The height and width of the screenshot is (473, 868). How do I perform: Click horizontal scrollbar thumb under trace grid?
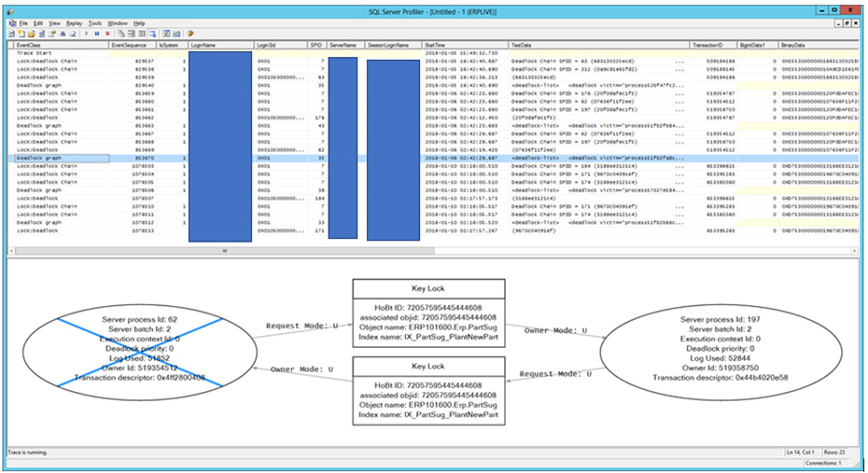point(225,251)
